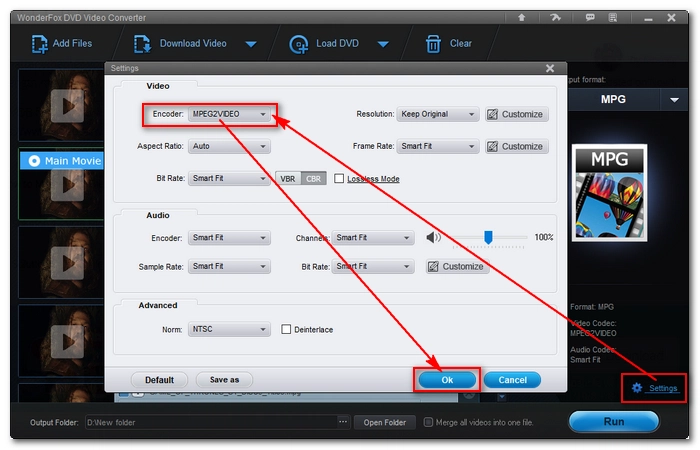
Task: Click the Download Video icon
Action: click(x=142, y=44)
